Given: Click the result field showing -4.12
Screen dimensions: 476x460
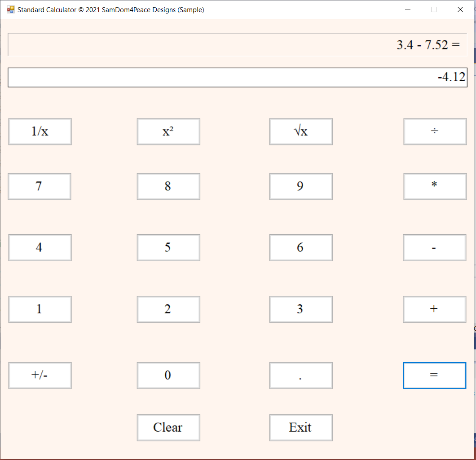Looking at the screenshot, I should pyautogui.click(x=238, y=77).
